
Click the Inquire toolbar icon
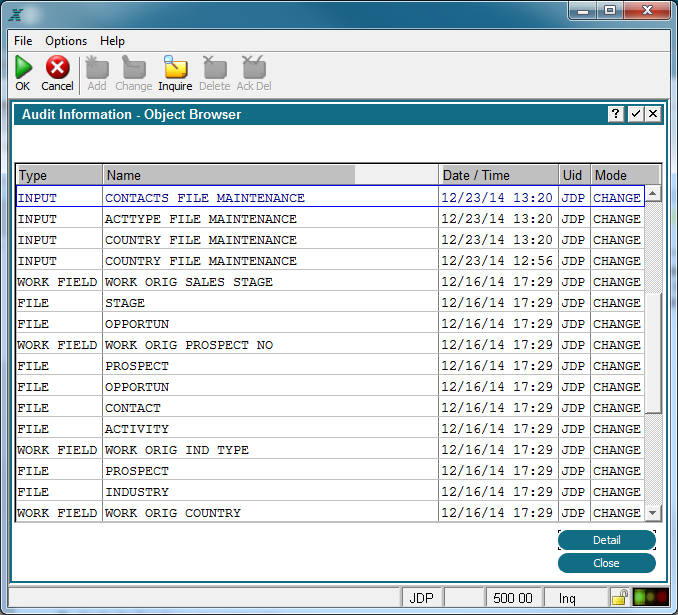(x=175, y=67)
